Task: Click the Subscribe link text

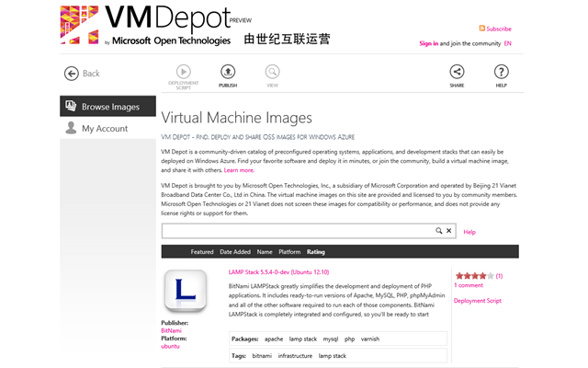Action: point(499,29)
